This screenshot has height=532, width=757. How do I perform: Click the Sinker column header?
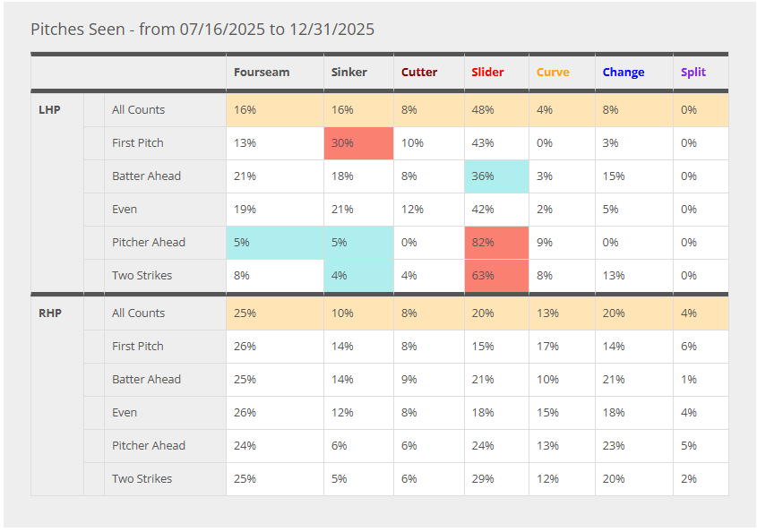pos(349,73)
